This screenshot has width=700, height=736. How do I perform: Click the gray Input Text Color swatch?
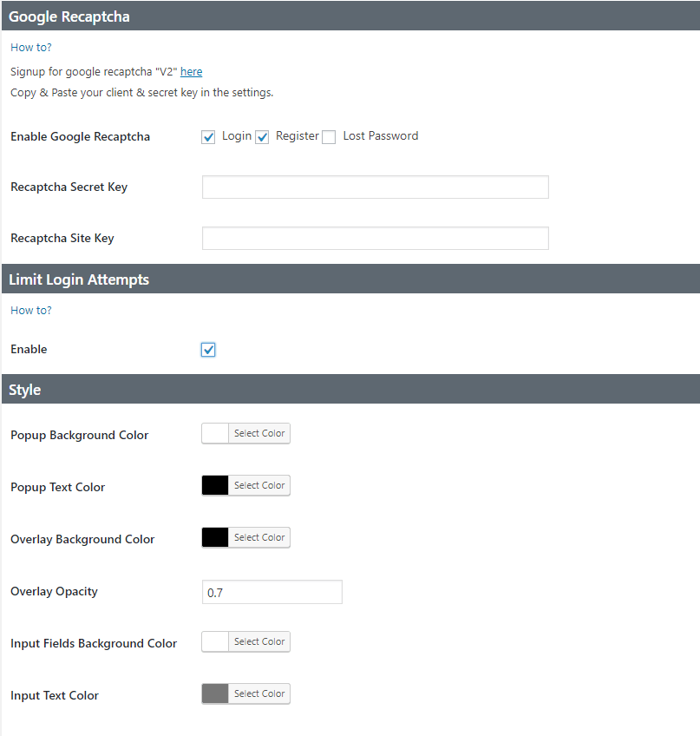coord(214,693)
